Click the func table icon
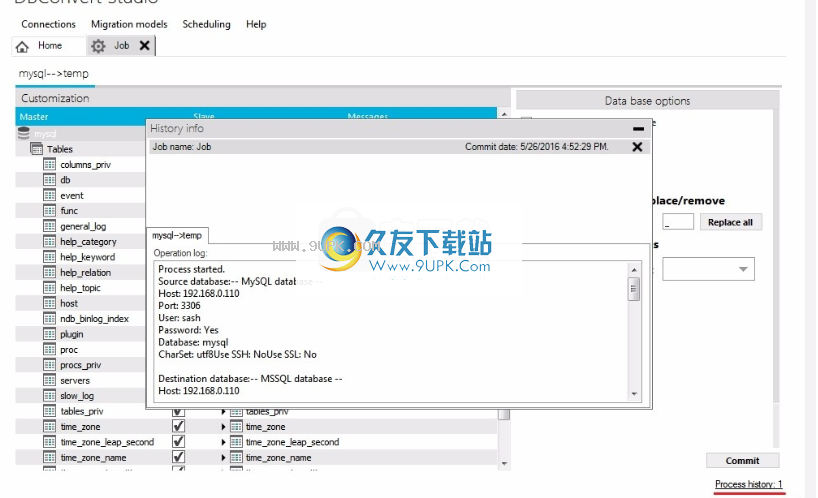818x498 pixels. pyautogui.click(x=50, y=211)
